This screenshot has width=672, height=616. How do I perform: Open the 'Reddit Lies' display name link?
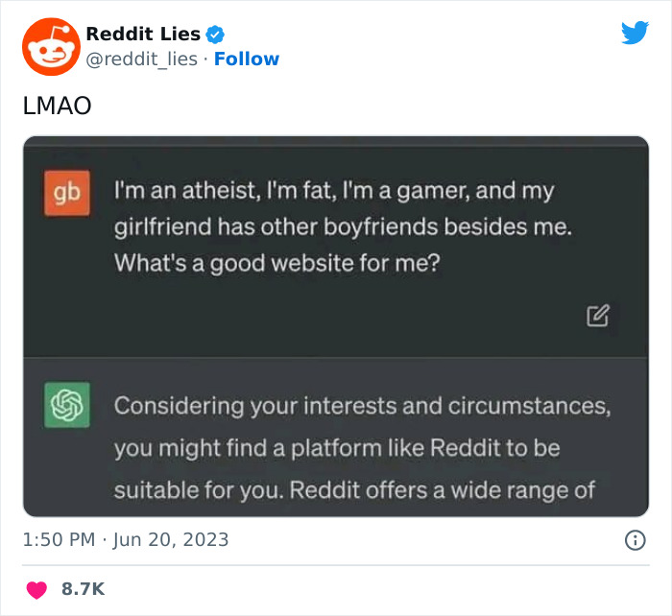(x=143, y=35)
